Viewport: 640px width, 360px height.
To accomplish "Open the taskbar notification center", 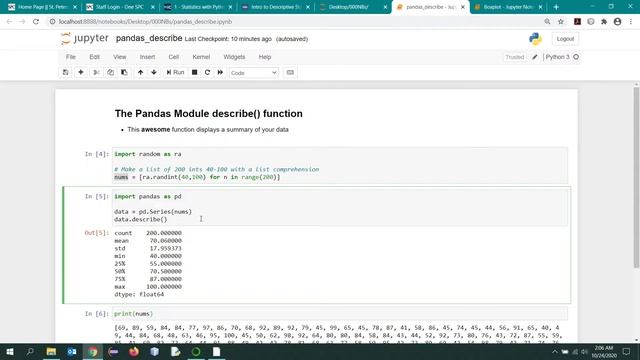I will (627, 351).
